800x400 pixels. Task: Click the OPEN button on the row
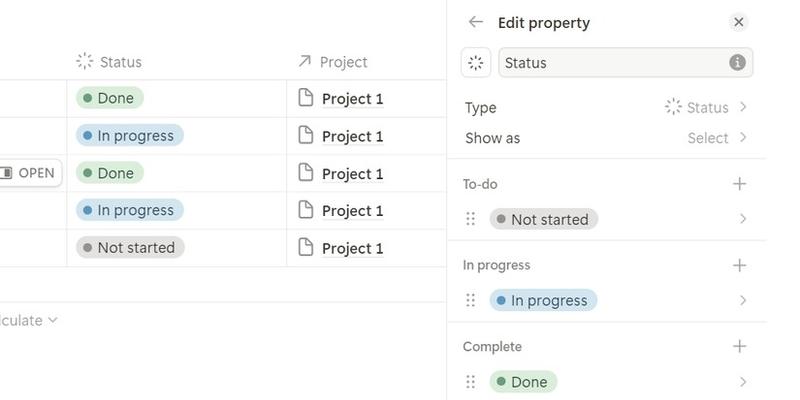point(28,173)
